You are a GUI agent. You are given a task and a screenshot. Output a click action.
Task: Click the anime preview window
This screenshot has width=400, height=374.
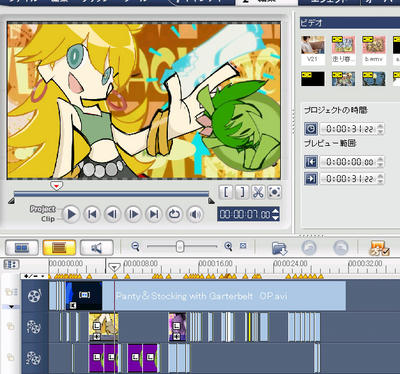pyautogui.click(x=144, y=100)
